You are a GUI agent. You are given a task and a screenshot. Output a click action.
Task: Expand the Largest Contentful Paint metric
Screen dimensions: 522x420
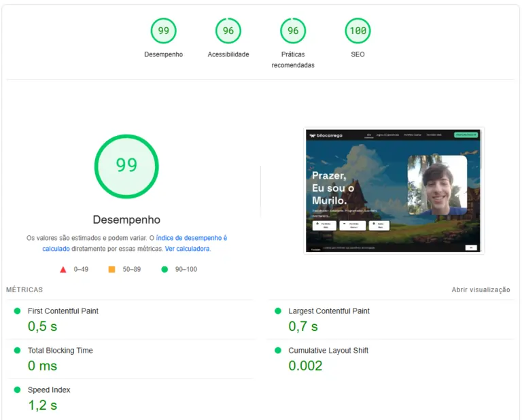tap(329, 311)
